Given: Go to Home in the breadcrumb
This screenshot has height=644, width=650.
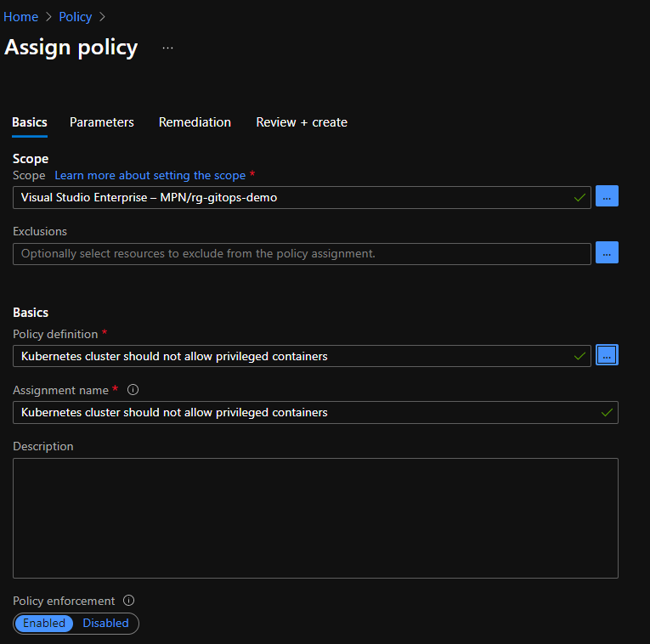Looking at the screenshot, I should (20, 17).
